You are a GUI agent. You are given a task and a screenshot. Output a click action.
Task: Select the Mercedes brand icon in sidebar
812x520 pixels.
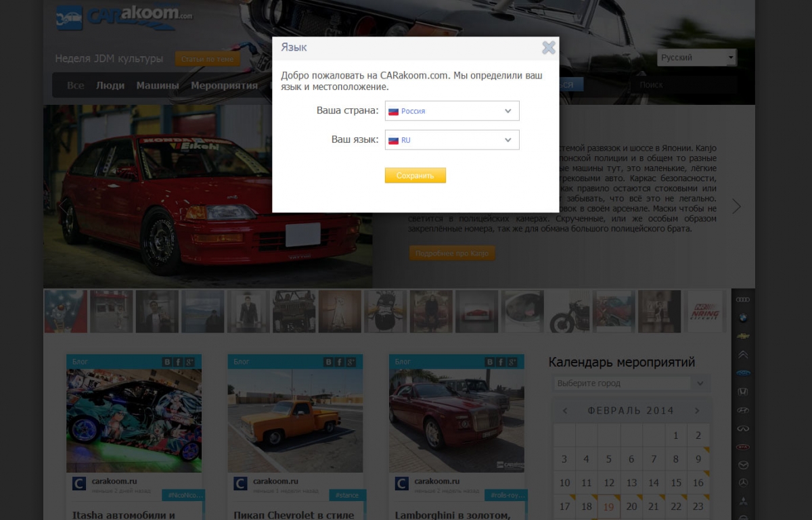[x=743, y=483]
